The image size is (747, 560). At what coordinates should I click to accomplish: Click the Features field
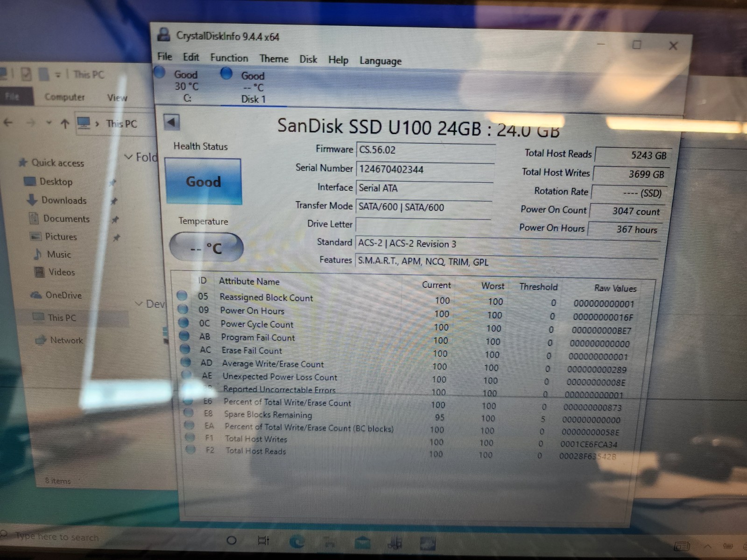point(507,262)
